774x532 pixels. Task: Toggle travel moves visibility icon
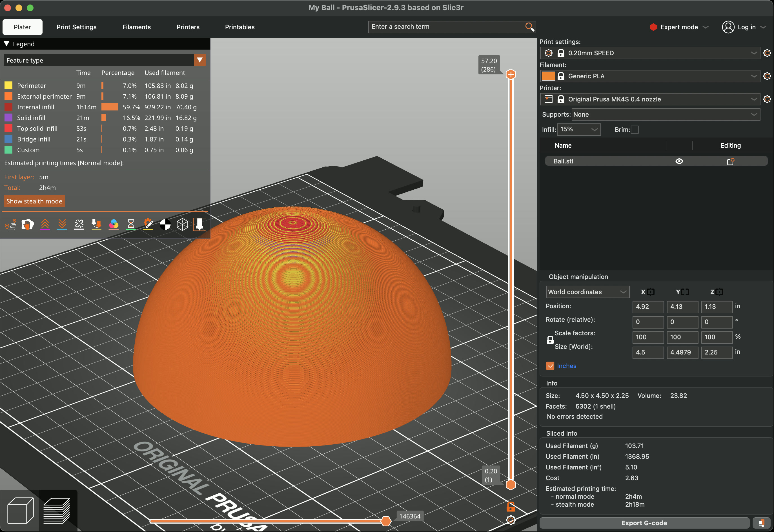pyautogui.click(x=11, y=225)
